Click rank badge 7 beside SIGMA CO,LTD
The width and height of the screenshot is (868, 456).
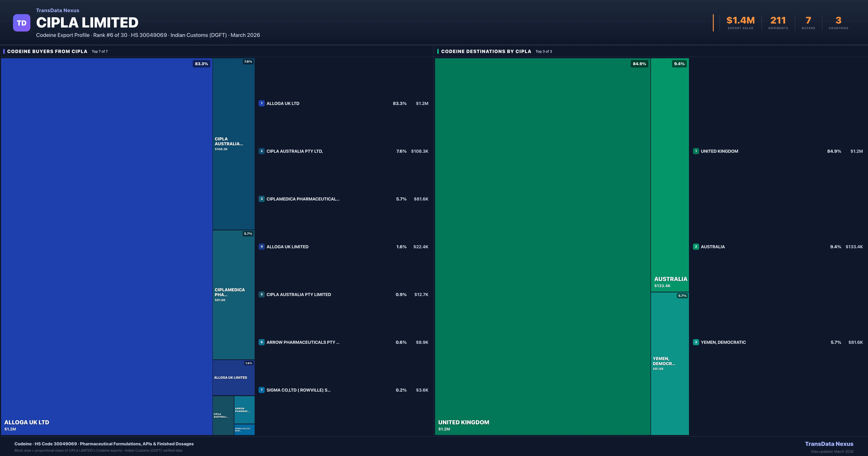click(262, 390)
